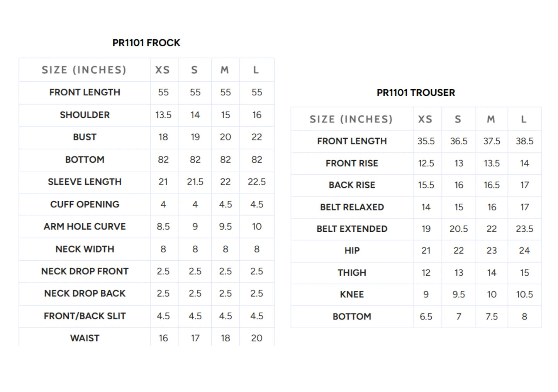
Task: Click the trouser FRONT RISE label
Action: (352, 163)
